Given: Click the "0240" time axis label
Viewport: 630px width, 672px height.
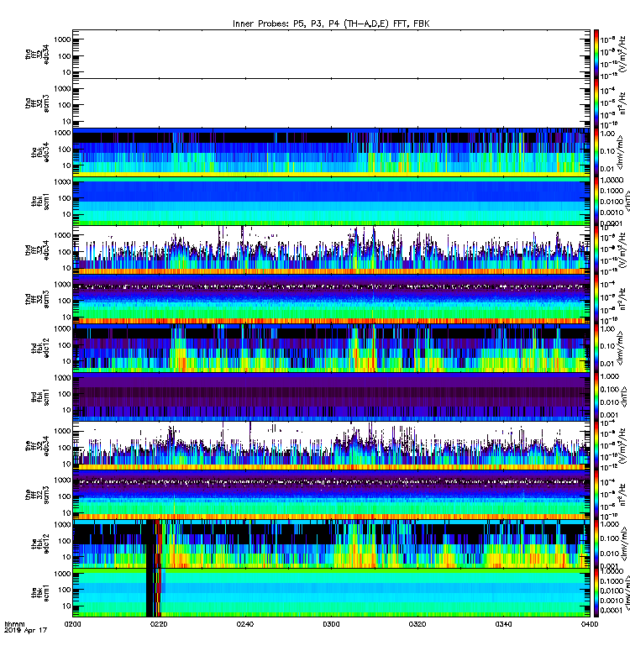Looking at the screenshot, I should click(244, 624).
